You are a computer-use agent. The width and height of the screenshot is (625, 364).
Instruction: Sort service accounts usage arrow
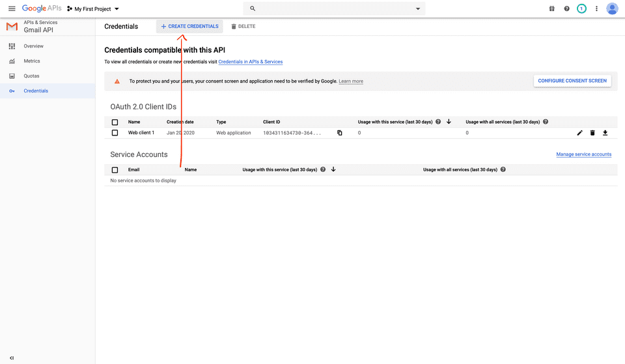pyautogui.click(x=333, y=169)
